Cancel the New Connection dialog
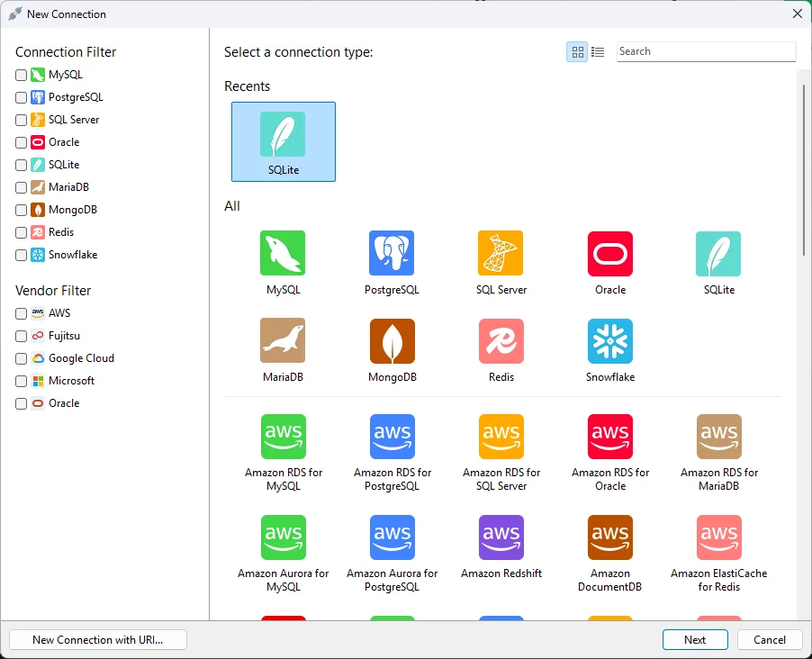 click(x=770, y=640)
